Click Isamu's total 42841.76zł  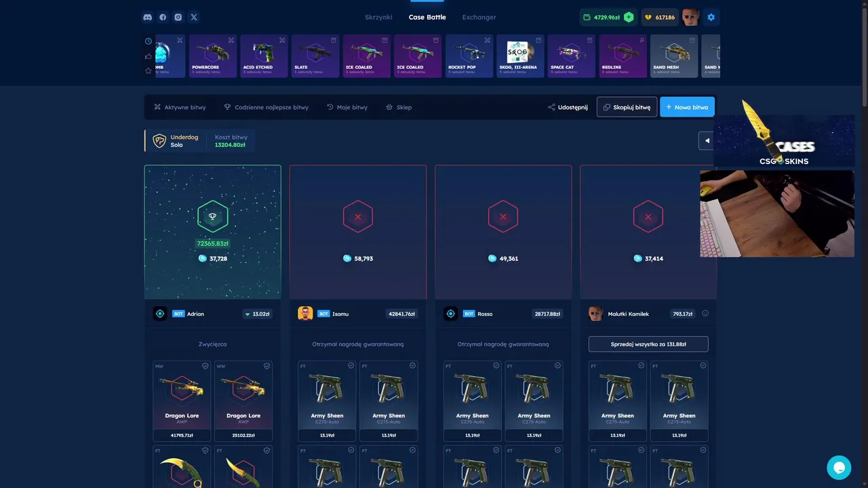402,314
